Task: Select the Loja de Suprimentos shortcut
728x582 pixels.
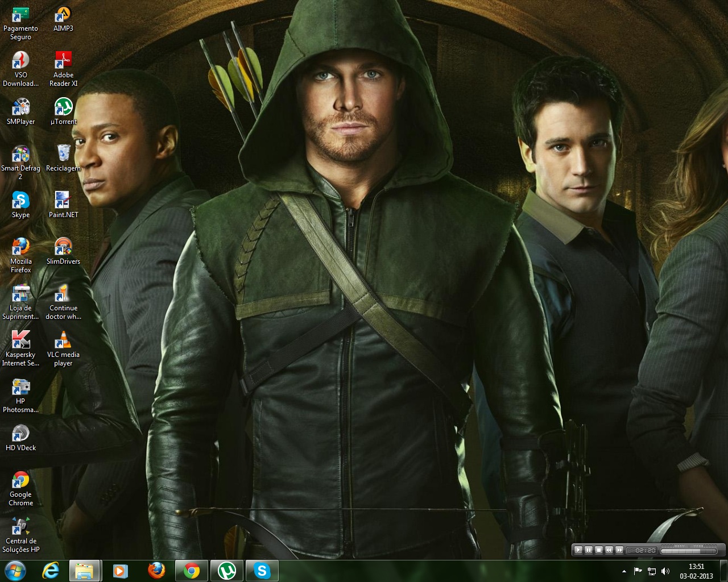Action: [x=20, y=303]
